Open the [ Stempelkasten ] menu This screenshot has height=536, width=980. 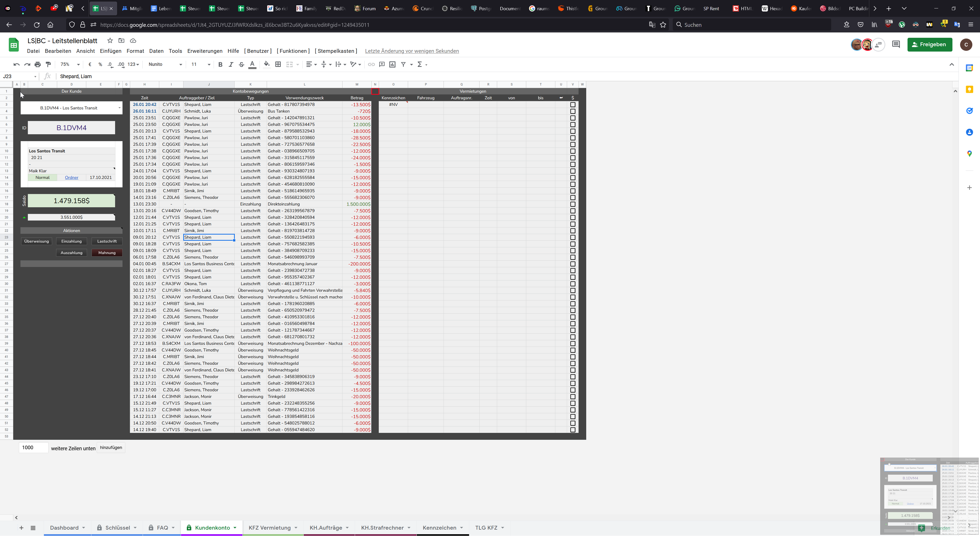(x=336, y=51)
